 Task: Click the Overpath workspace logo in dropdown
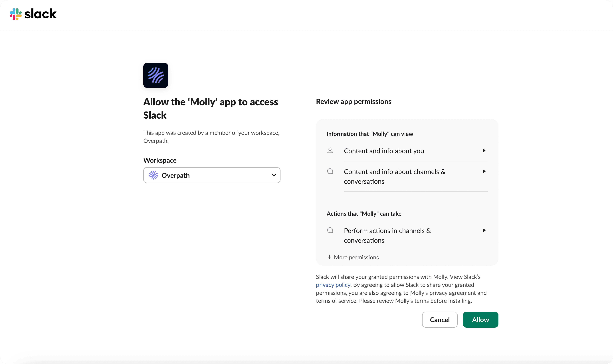pyautogui.click(x=153, y=175)
